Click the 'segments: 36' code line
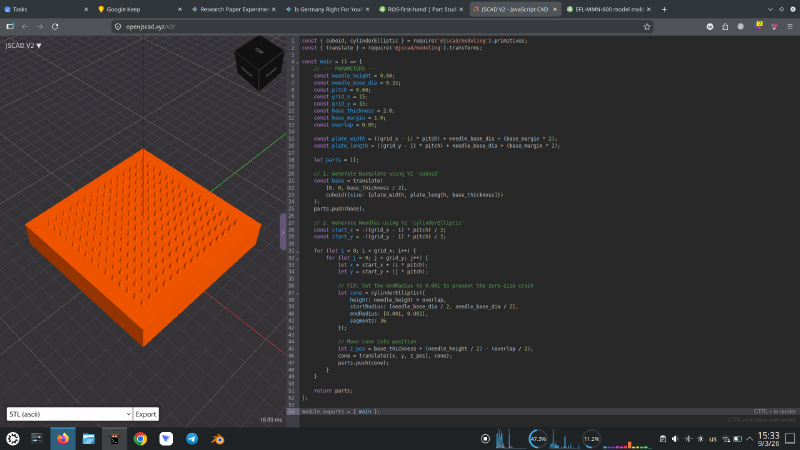The height and width of the screenshot is (450, 800). coord(368,321)
